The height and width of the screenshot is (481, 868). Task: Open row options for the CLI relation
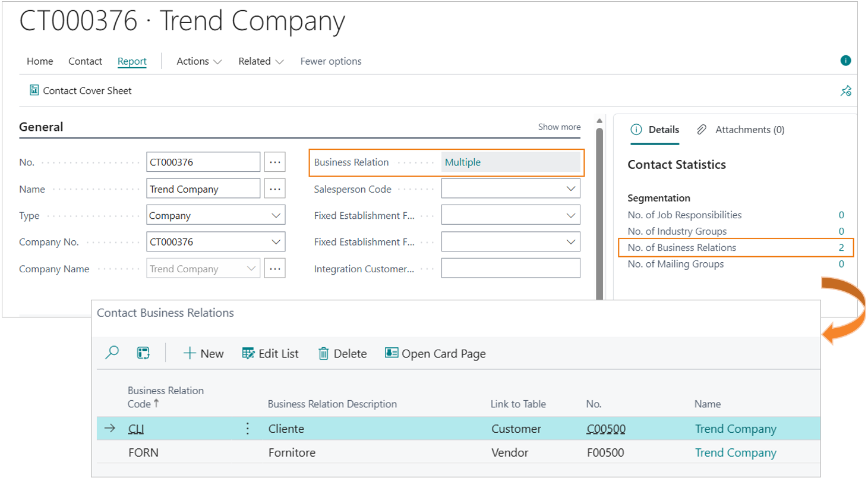tap(248, 429)
